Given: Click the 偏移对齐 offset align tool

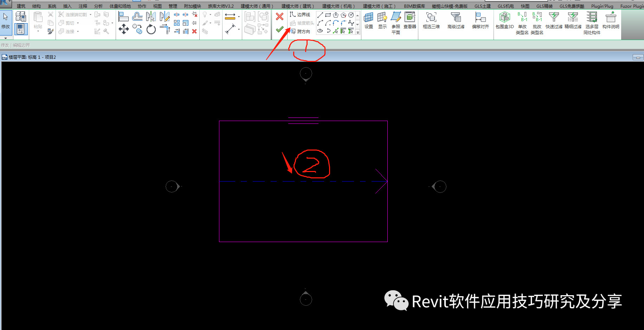Looking at the screenshot, I should (481, 20).
